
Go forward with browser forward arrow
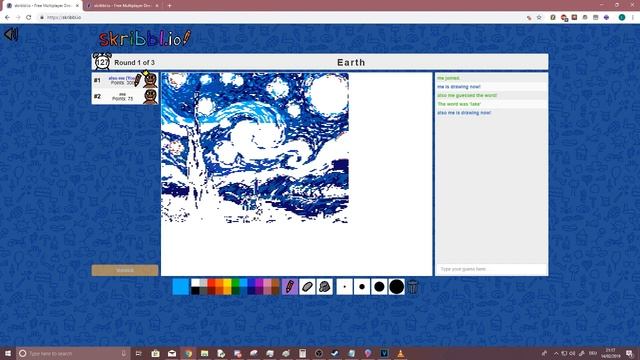pos(18,18)
